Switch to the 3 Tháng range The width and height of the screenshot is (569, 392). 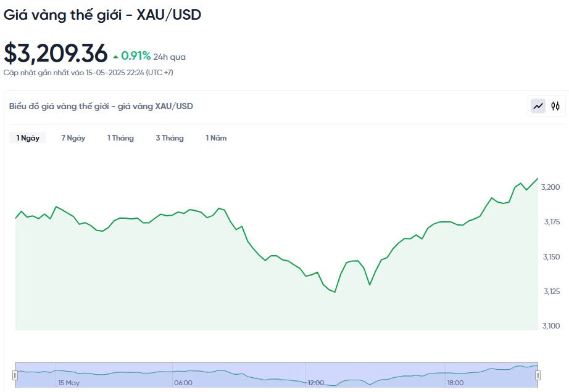pyautogui.click(x=170, y=138)
